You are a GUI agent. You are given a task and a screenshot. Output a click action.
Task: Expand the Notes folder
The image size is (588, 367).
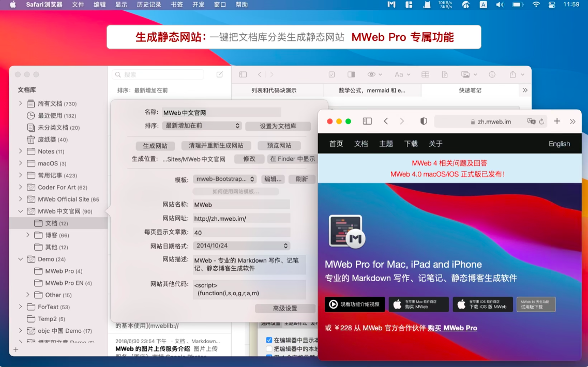point(21,151)
